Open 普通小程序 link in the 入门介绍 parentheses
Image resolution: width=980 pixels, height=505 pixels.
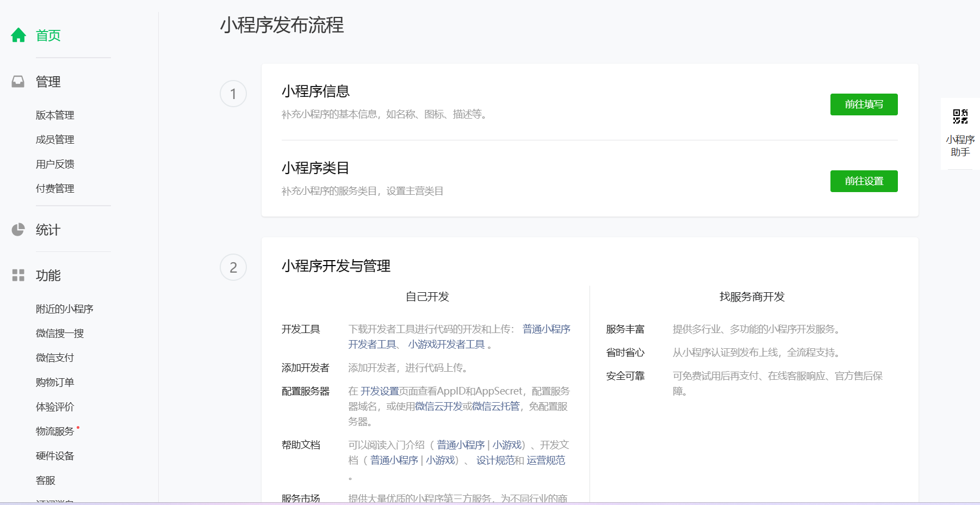pos(461,445)
